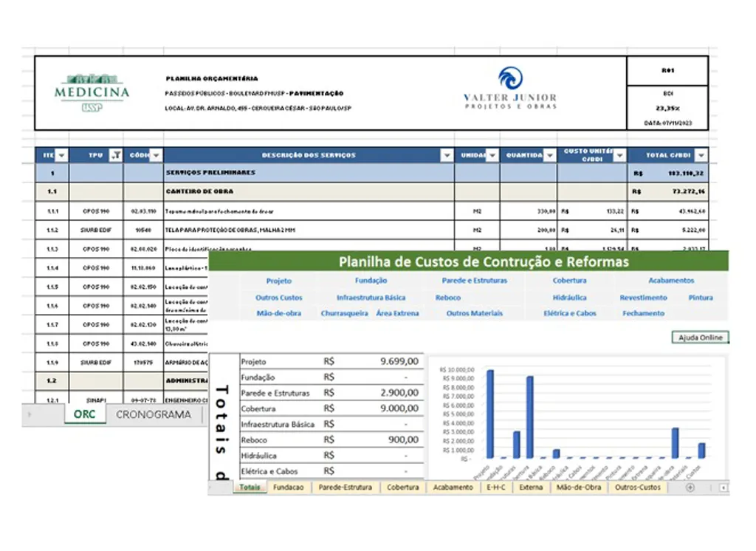This screenshot has width=756, height=551.
Task: Click the Valter Junior wave logo
Action: tap(510, 78)
